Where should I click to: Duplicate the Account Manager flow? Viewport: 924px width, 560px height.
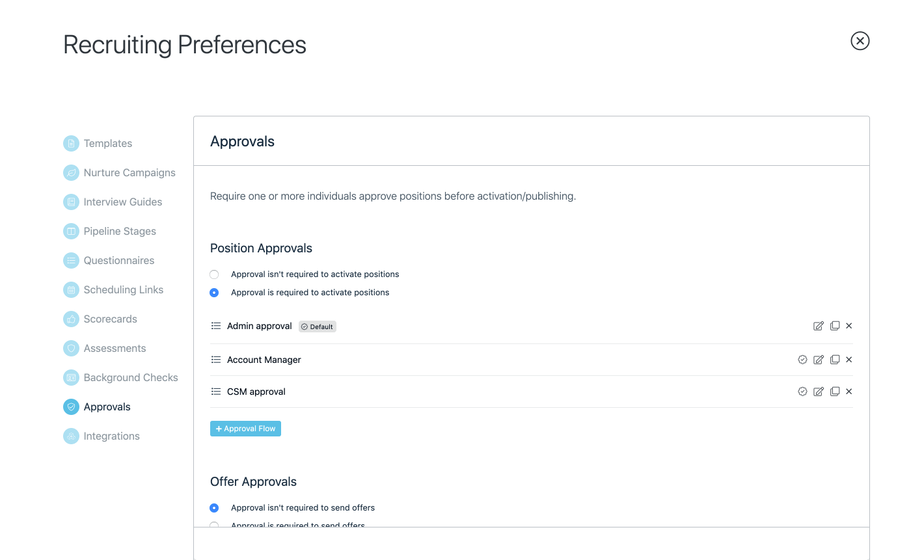point(835,360)
